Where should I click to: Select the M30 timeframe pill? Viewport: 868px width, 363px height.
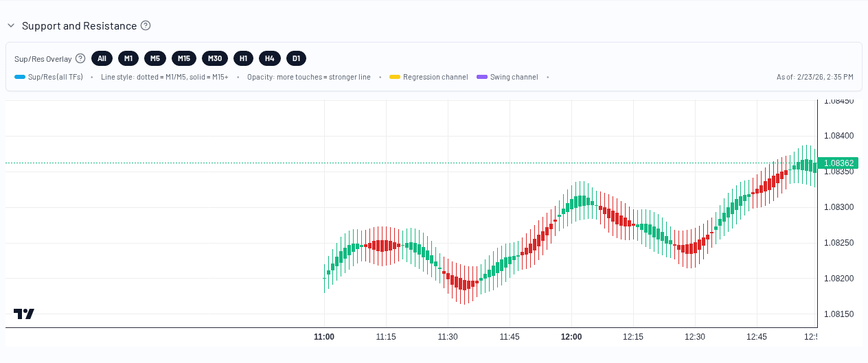[215, 58]
